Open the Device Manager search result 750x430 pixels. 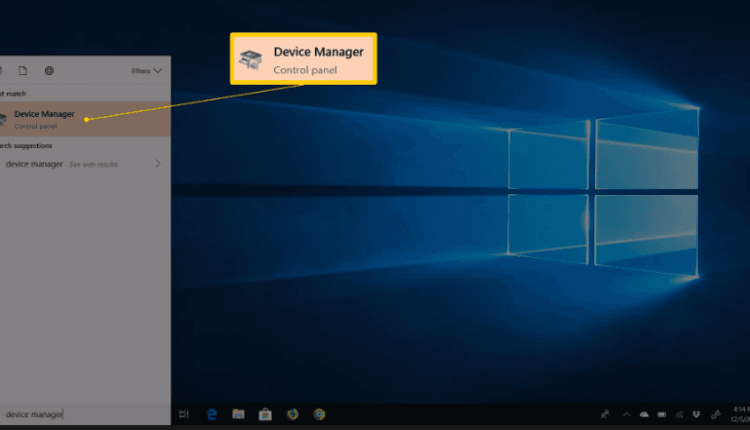click(85, 119)
